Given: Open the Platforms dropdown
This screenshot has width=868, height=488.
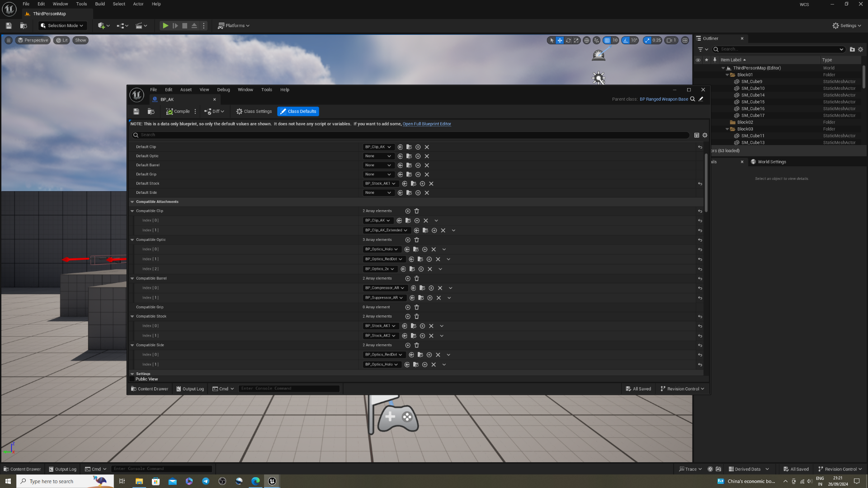Looking at the screenshot, I should tap(234, 26).
